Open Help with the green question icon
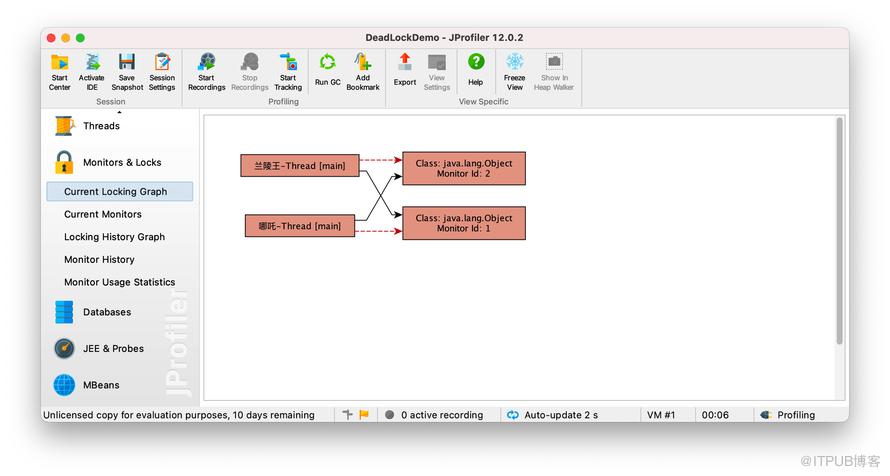This screenshot has height=476, width=890. (476, 62)
